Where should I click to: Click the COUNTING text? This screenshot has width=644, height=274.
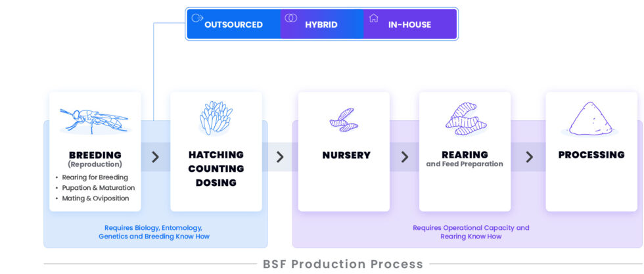coord(216,169)
